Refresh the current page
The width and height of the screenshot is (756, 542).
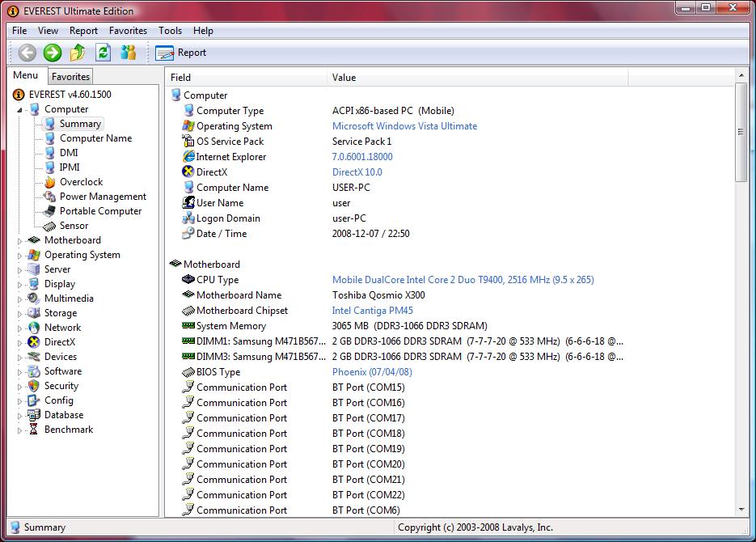pos(103,53)
